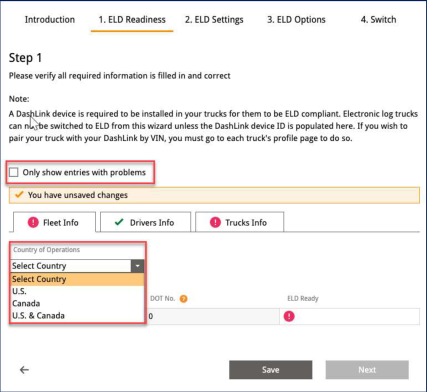Click the DOT No. field showing 0

pyautogui.click(x=213, y=316)
